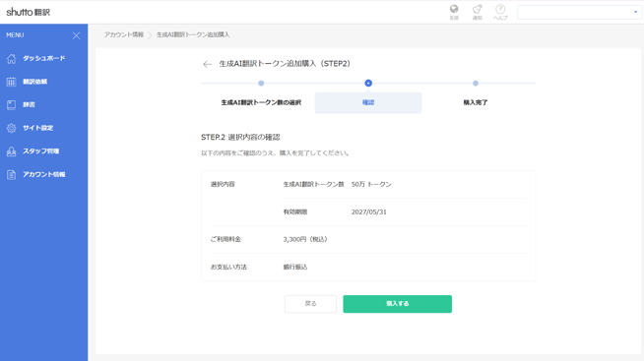Click the STEP.2 選択内容の確認 heading
The width and height of the screenshot is (644, 361).
[x=240, y=137]
